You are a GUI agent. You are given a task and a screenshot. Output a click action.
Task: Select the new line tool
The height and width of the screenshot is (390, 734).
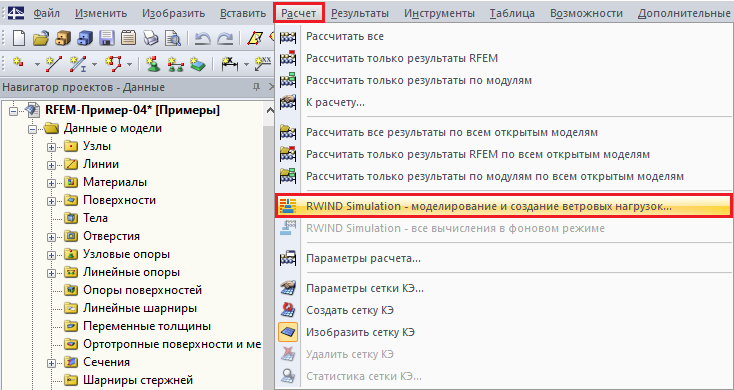(54, 63)
